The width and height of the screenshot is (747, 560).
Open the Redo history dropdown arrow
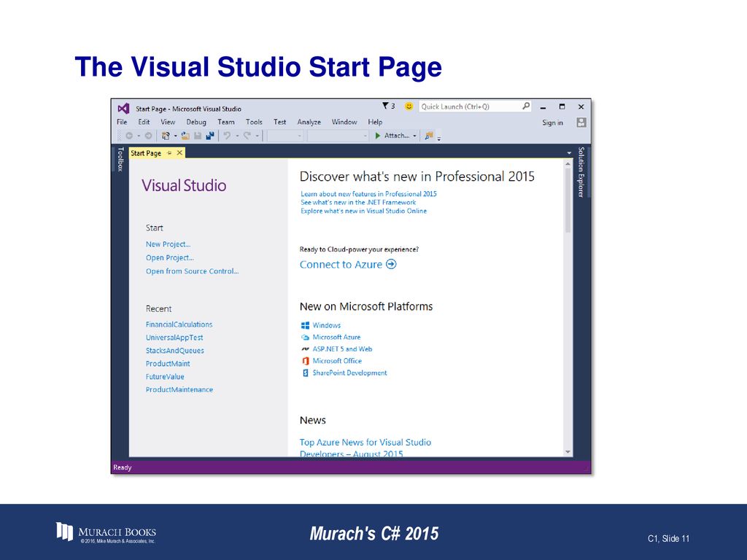pos(258,136)
